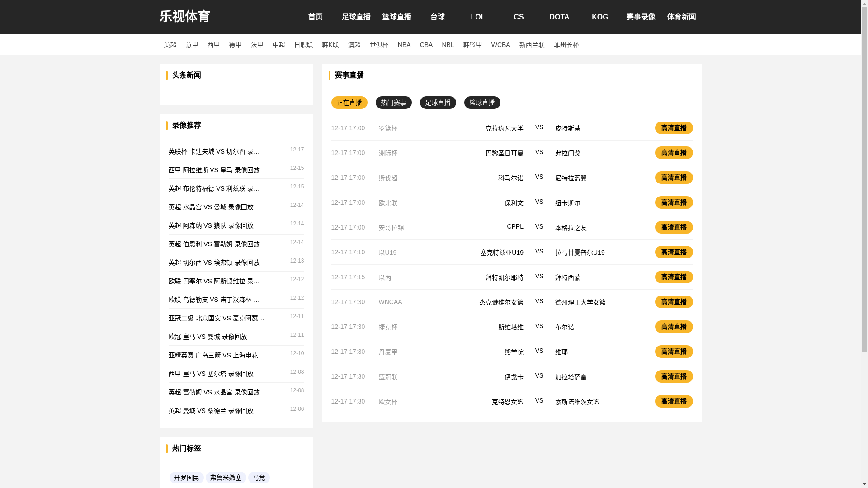
Task: Select CBA league link
Action: tap(426, 45)
